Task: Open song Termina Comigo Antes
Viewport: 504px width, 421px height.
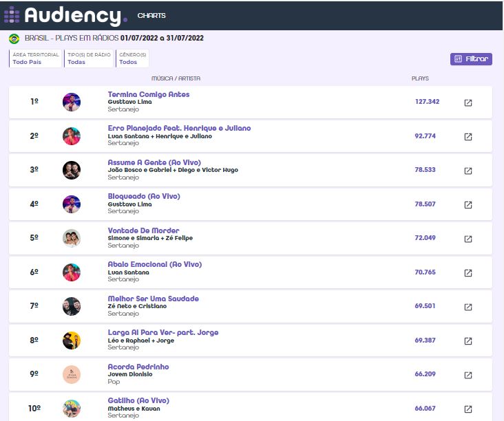Action: pos(149,94)
